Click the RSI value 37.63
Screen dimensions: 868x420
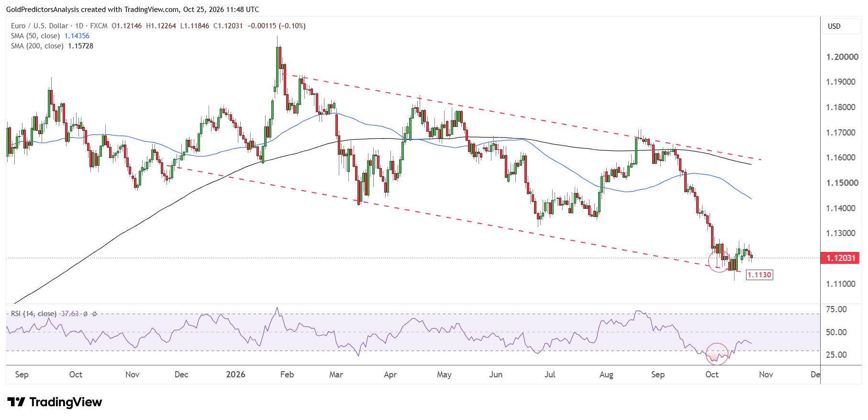[x=70, y=314]
